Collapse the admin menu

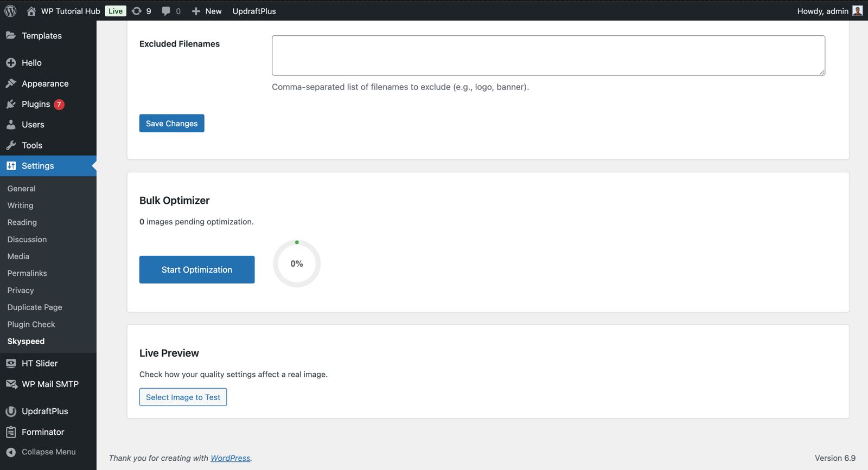pyautogui.click(x=48, y=452)
